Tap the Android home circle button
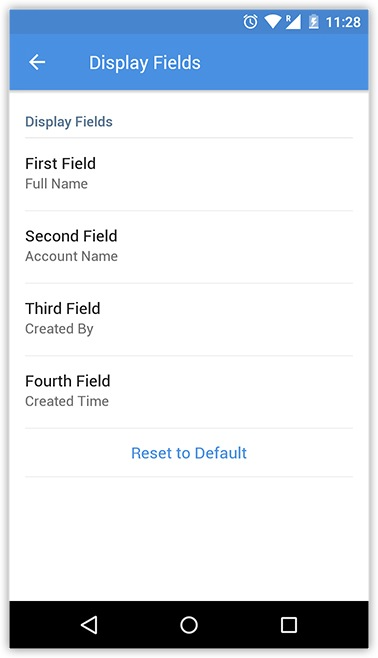The height and width of the screenshot is (658, 378). pos(189,625)
